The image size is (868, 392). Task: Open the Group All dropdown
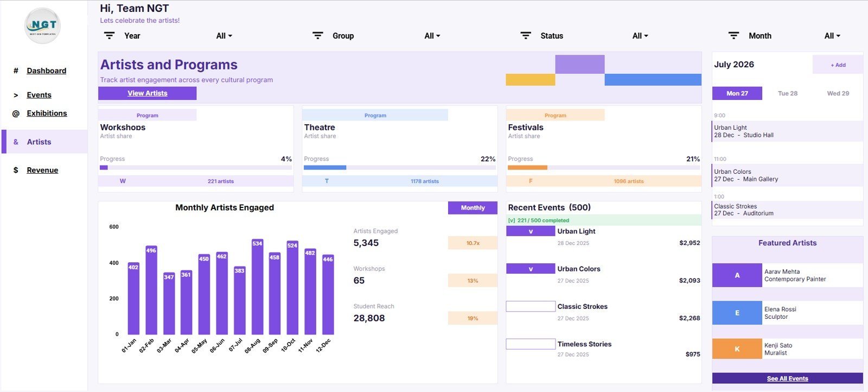[432, 36]
